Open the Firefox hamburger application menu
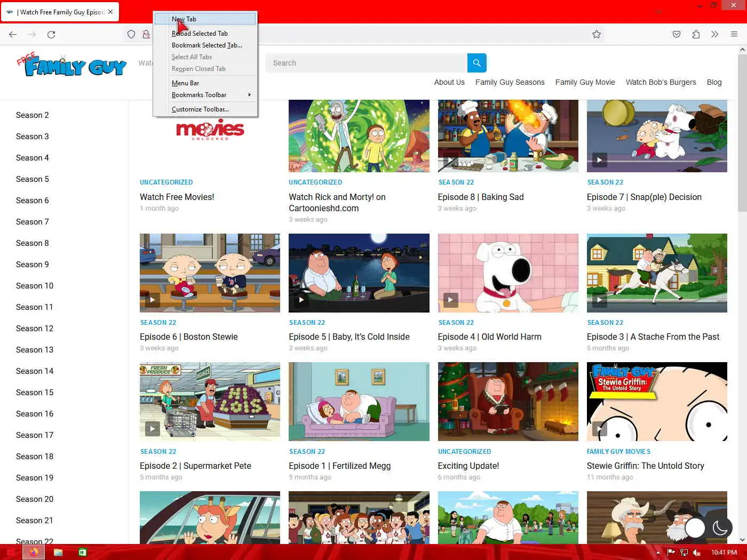 734,34
